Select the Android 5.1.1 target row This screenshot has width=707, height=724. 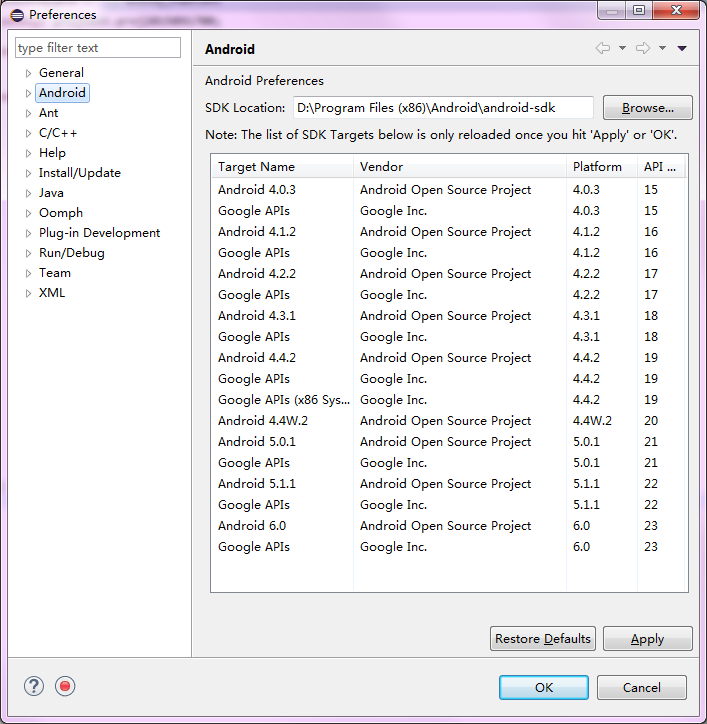point(449,484)
